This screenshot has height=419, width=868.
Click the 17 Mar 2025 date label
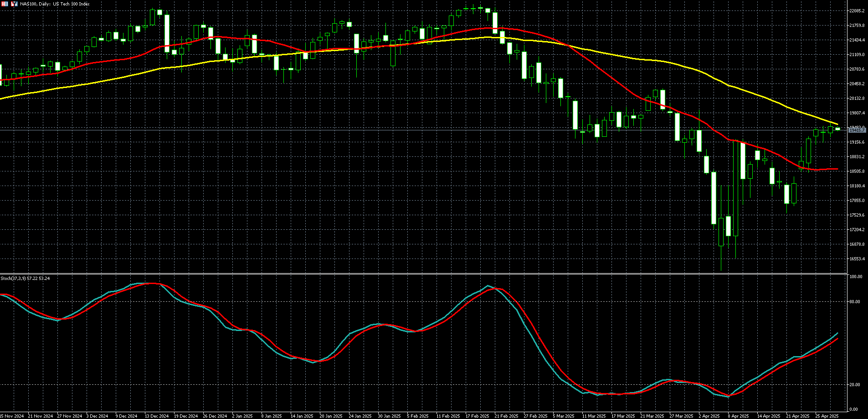click(623, 416)
